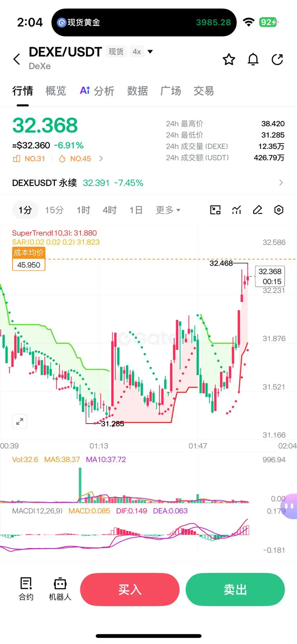Tap chevron next to NO.45 ranking
This screenshot has width=297, height=644.
(101, 158)
